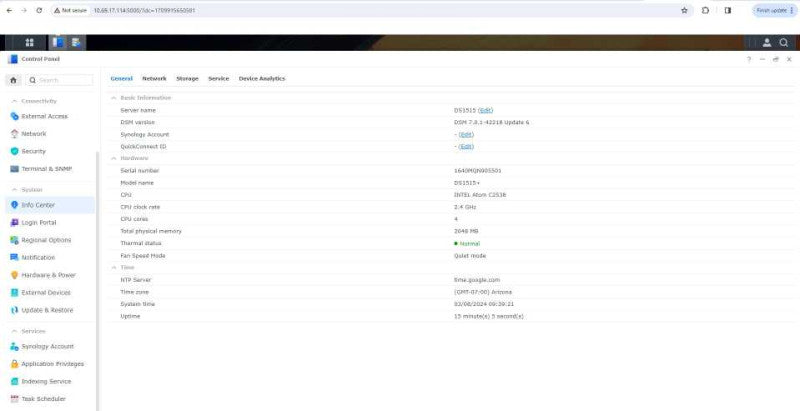Click the Application Privileges lock icon

(x=14, y=364)
